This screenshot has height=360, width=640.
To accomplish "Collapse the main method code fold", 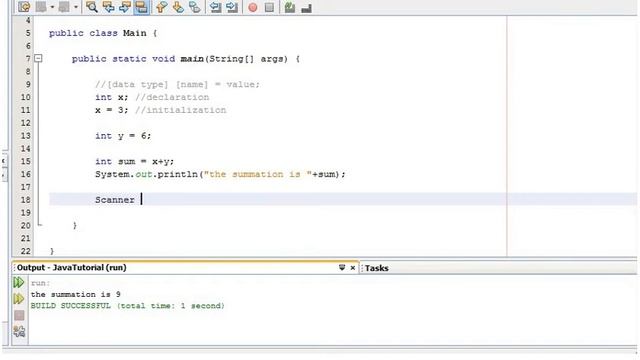I will (x=38, y=58).
